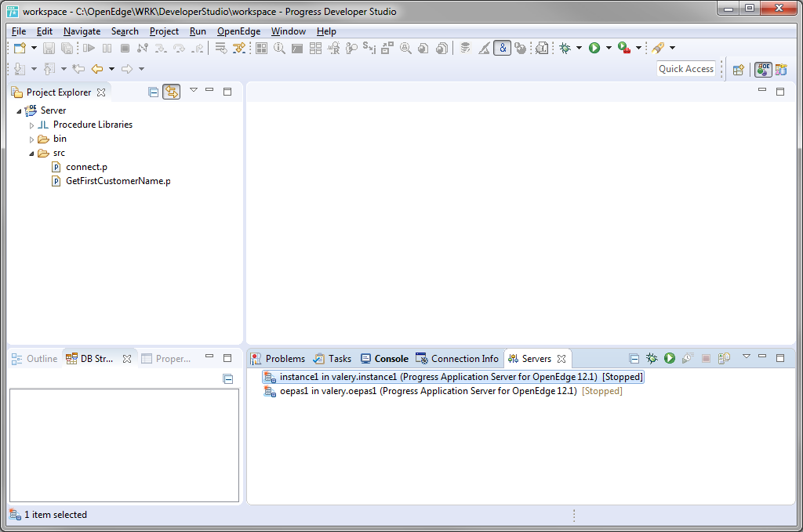The height and width of the screenshot is (532, 803).
Task: Collapse the Server project node
Action: tap(19, 111)
